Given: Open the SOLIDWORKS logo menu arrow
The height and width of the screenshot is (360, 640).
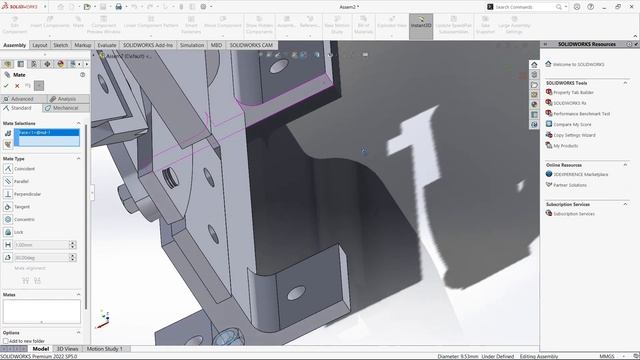Looking at the screenshot, I should click(45, 7).
